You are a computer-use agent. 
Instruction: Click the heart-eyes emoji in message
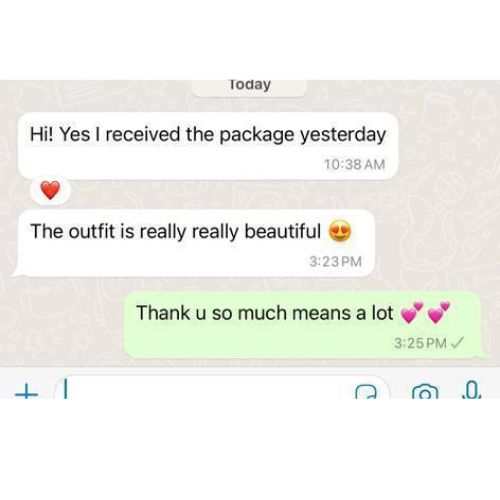(x=340, y=231)
